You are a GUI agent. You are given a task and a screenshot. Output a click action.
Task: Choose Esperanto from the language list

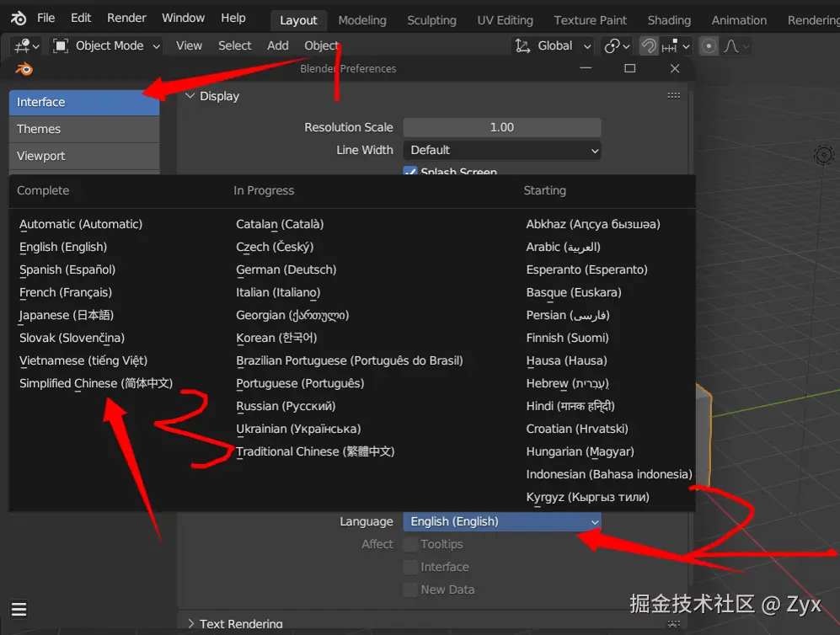(586, 269)
